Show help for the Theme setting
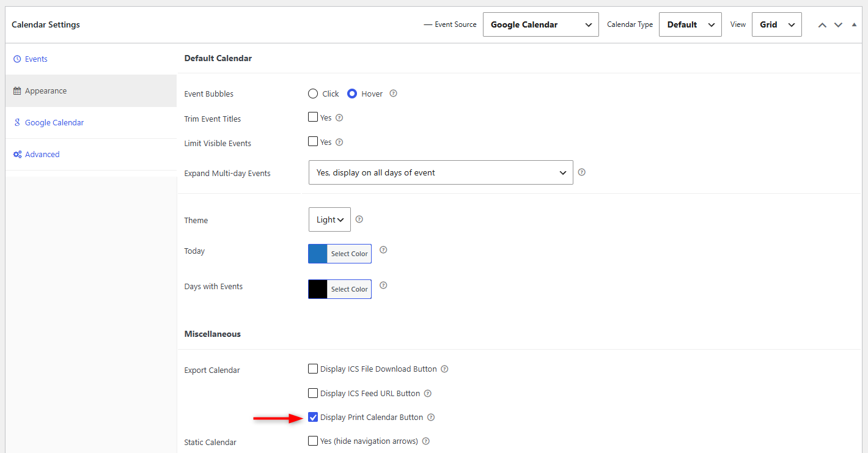The width and height of the screenshot is (868, 453). pyautogui.click(x=359, y=219)
